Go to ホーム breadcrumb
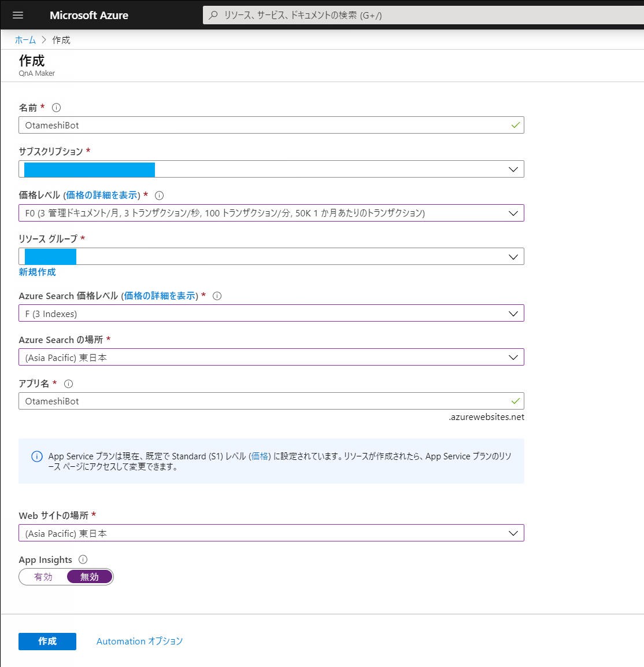Viewport: 644px width, 667px height. pyautogui.click(x=25, y=40)
